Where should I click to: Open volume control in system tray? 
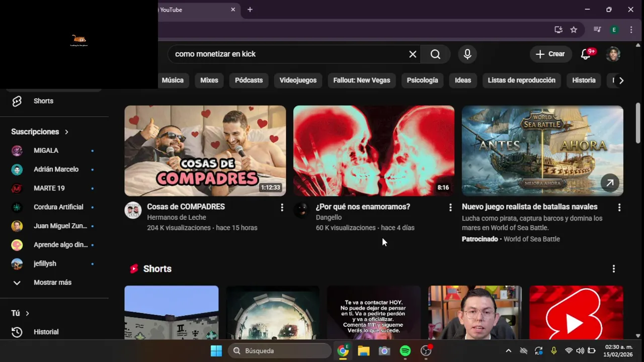tap(580, 351)
